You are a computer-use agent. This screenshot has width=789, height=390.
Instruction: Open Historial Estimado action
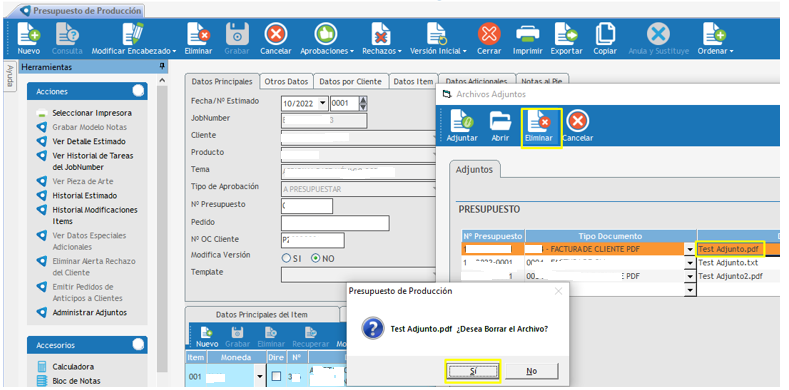pyautogui.click(x=85, y=195)
